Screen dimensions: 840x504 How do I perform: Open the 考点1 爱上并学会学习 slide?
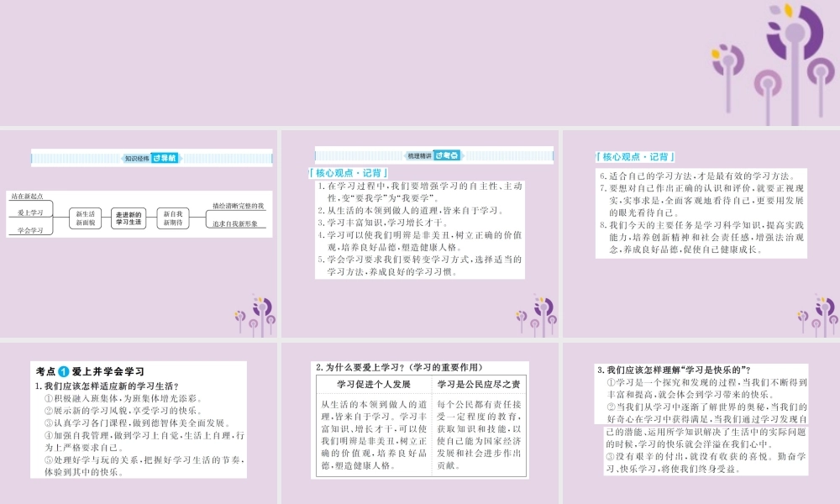pyautogui.click(x=139, y=423)
